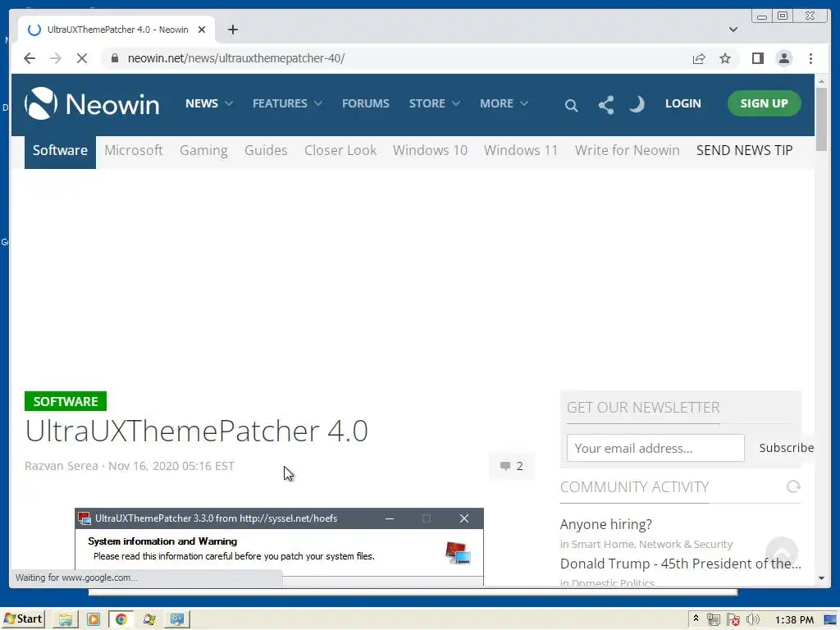Select the Windows 10 tab
The height and width of the screenshot is (630, 840).
[x=430, y=151]
